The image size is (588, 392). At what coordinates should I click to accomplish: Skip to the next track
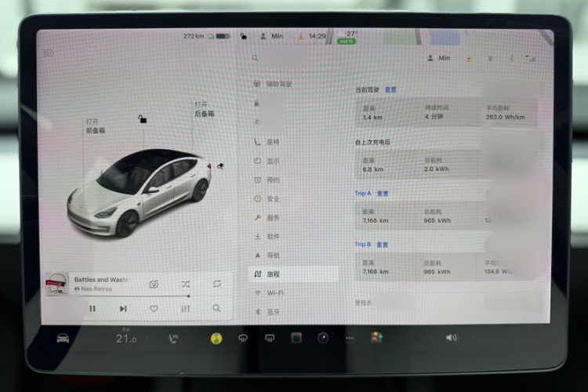click(123, 309)
